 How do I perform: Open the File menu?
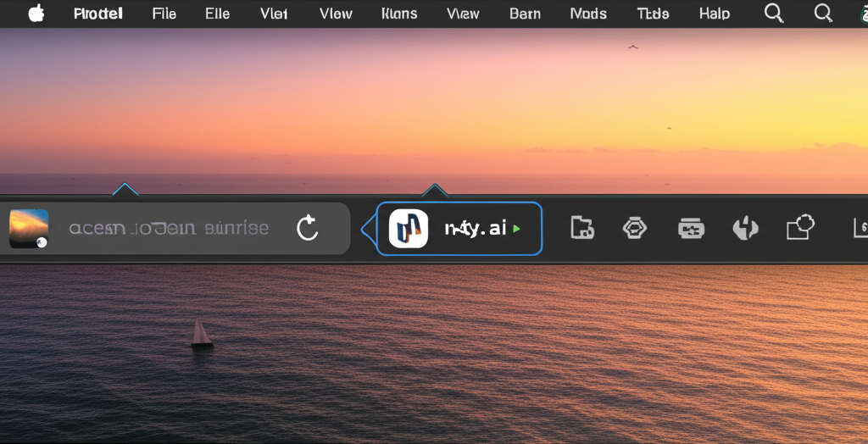click(x=164, y=14)
